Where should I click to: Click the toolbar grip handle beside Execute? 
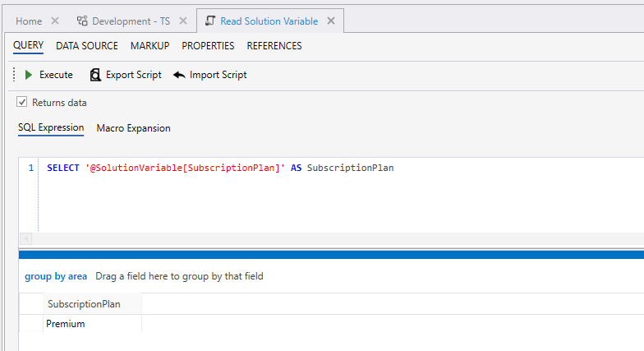13,75
